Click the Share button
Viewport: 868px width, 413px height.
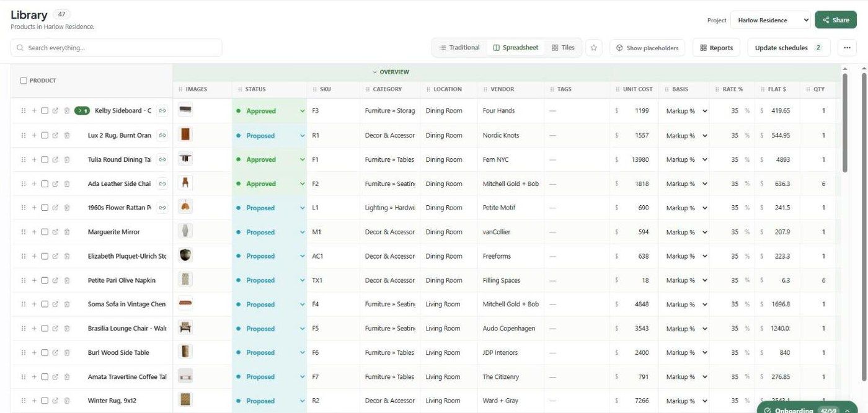coord(836,20)
